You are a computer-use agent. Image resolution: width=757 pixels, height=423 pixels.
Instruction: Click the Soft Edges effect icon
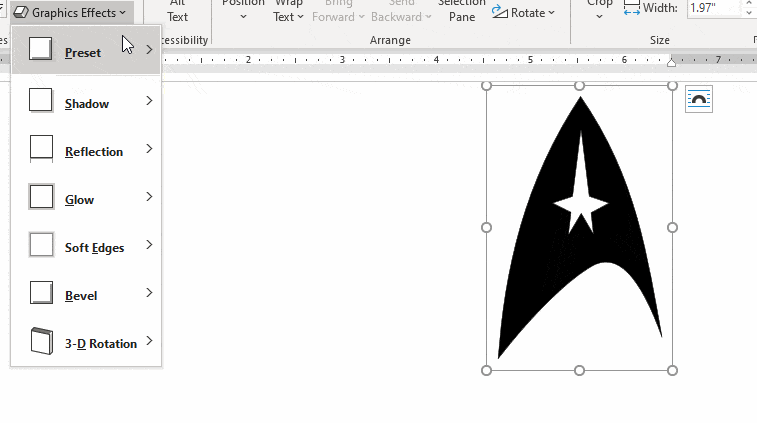click(x=41, y=244)
